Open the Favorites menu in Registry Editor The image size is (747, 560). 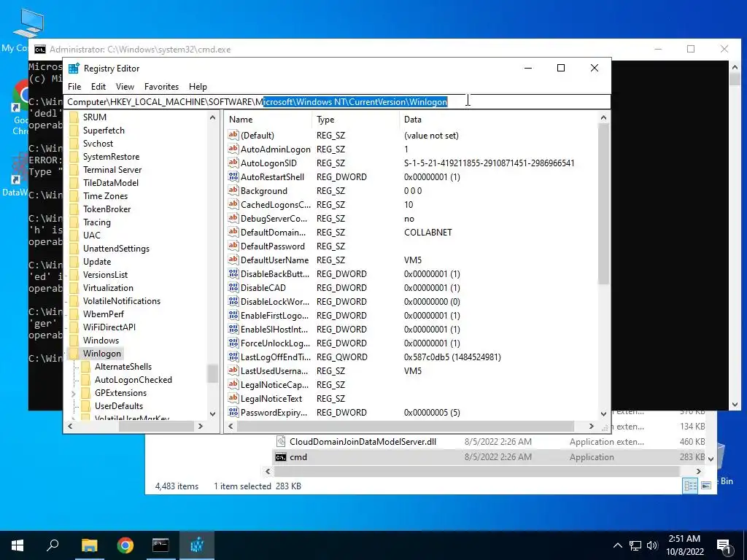pos(161,87)
